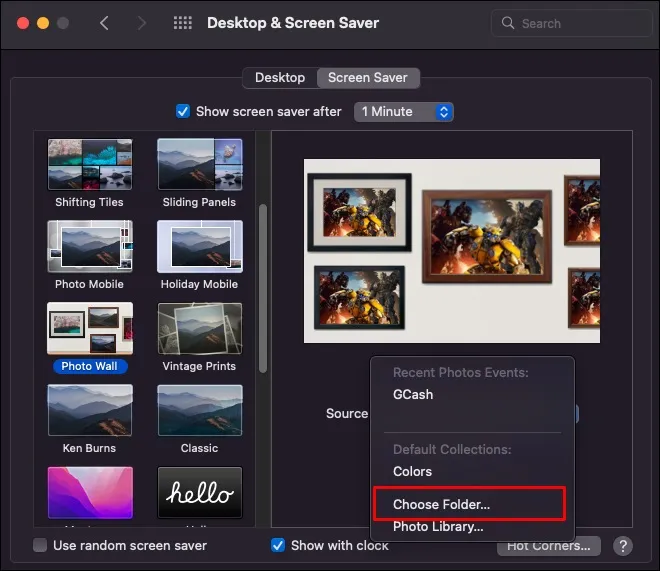
Task: Select the Classic screen saver
Action: coord(200,410)
